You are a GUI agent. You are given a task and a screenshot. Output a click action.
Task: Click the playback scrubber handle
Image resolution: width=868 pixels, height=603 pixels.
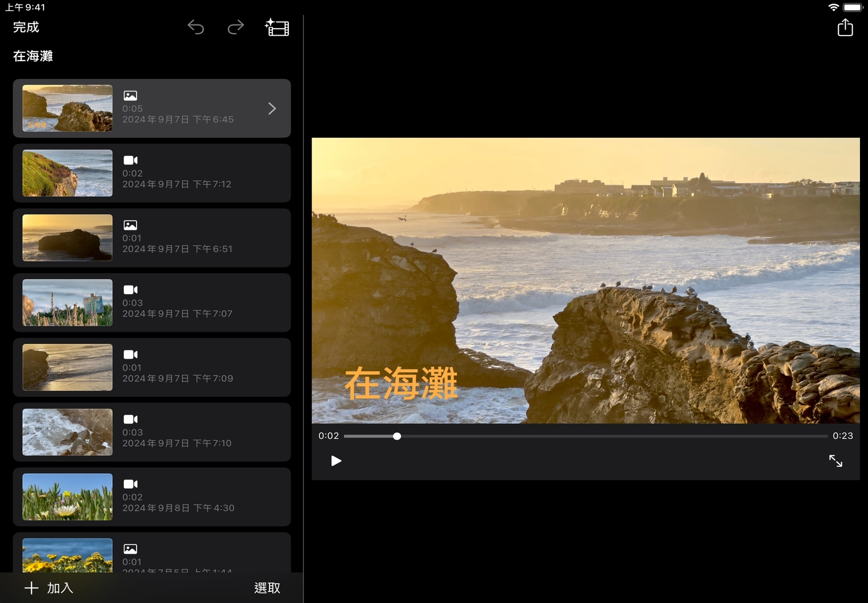click(397, 436)
